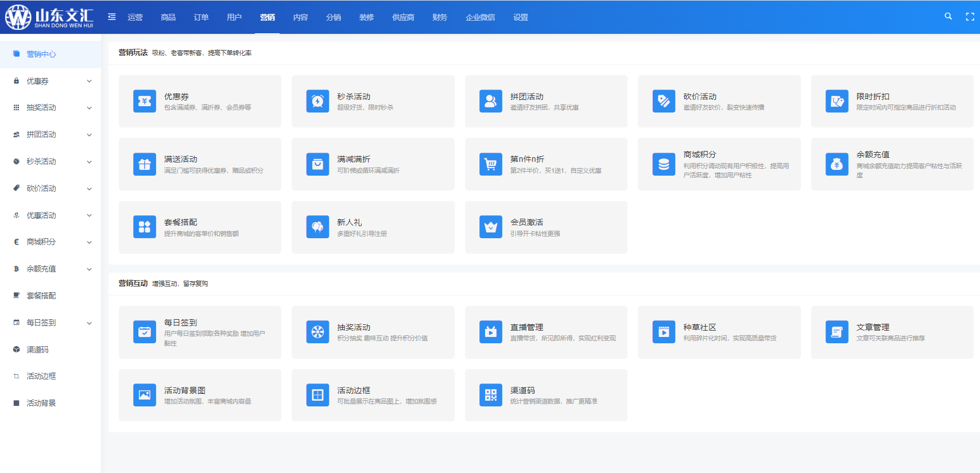Collapse the sidebar with the menu fold icon
Screen dimensions: 980x473
pyautogui.click(x=112, y=17)
